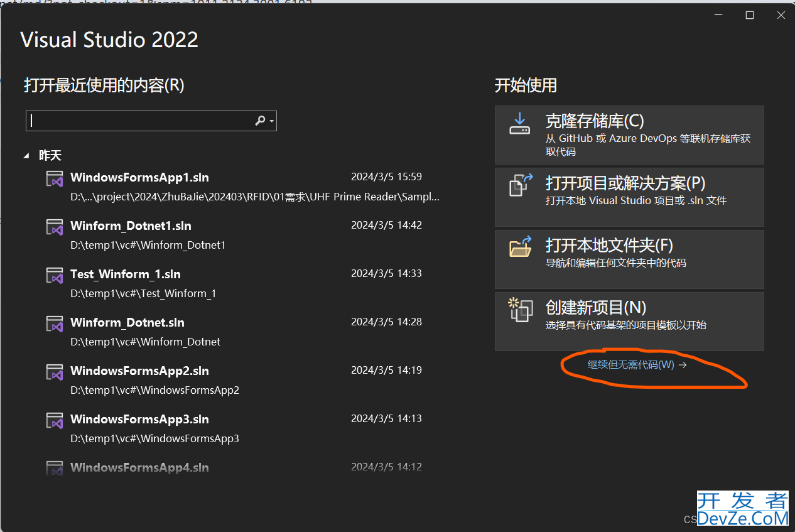795x532 pixels.
Task: Click 打开项目或解决方案(P) button
Action: coord(629,197)
